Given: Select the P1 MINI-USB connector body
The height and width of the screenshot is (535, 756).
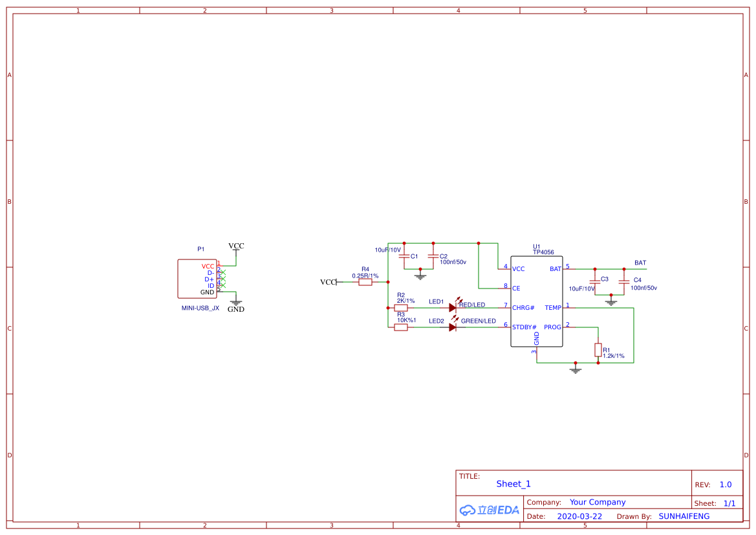Looking at the screenshot, I should point(197,279).
